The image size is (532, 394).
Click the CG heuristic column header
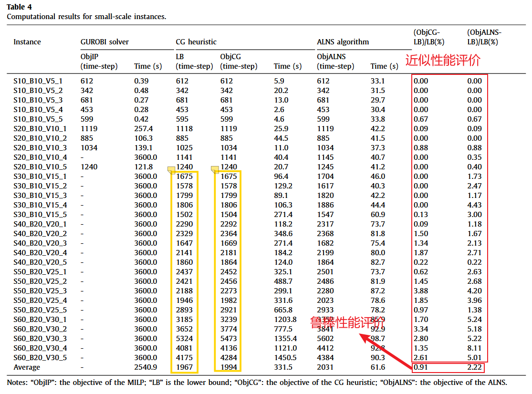[x=196, y=42]
